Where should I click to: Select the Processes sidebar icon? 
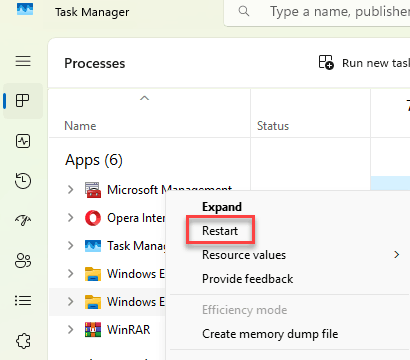(x=23, y=101)
